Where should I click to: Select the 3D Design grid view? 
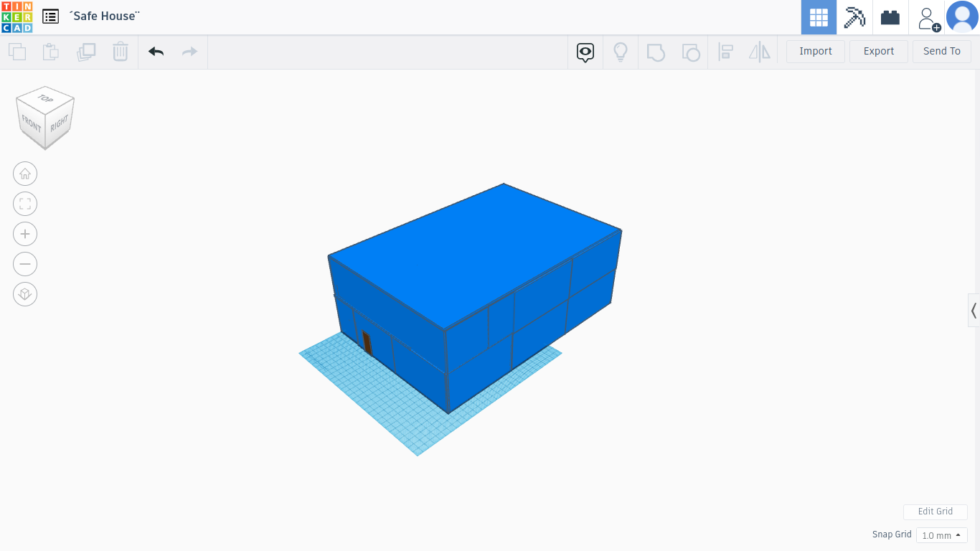[819, 17]
